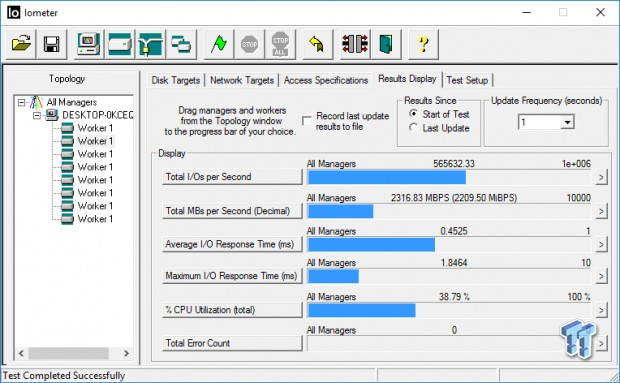The height and width of the screenshot is (383, 620).
Task: Click the Maximum I/O Response Time progress bar
Action: pos(449,276)
